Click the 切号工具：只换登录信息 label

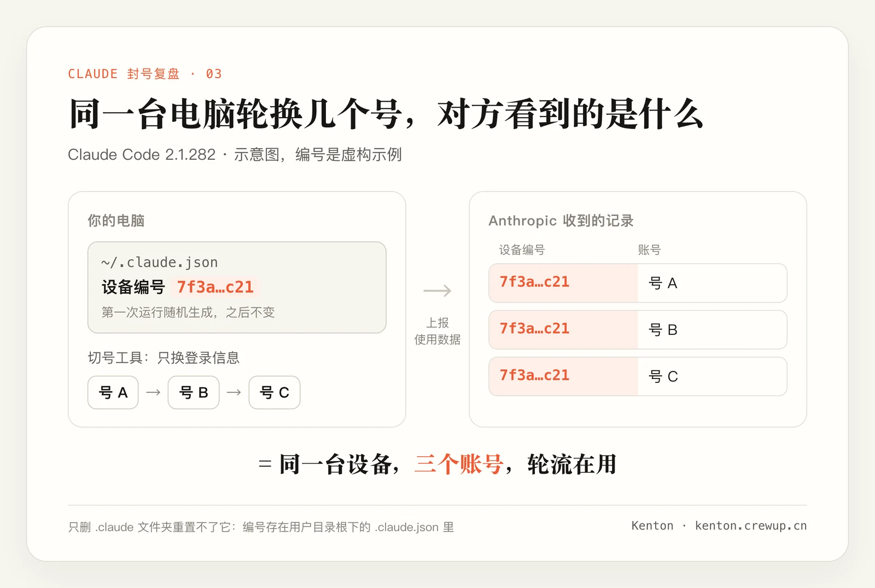pyautogui.click(x=164, y=358)
